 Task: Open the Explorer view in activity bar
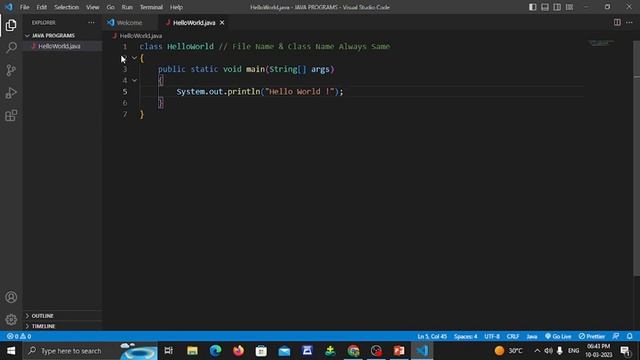(11, 25)
